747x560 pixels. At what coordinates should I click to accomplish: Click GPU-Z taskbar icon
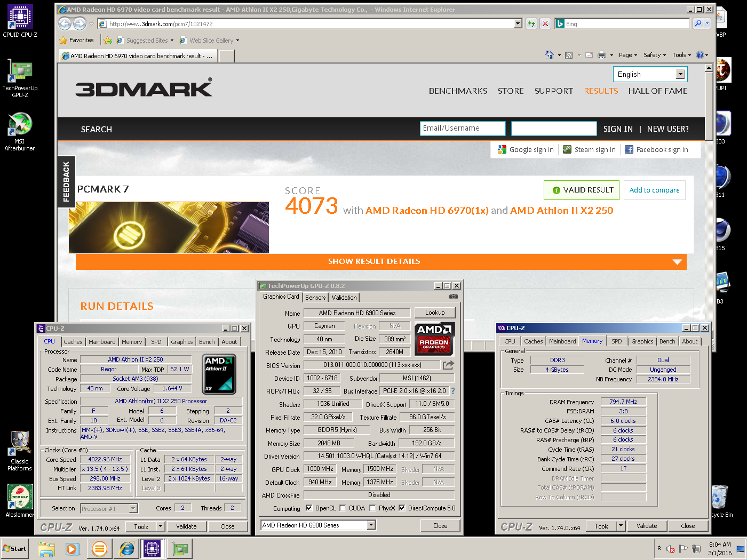tap(180, 549)
